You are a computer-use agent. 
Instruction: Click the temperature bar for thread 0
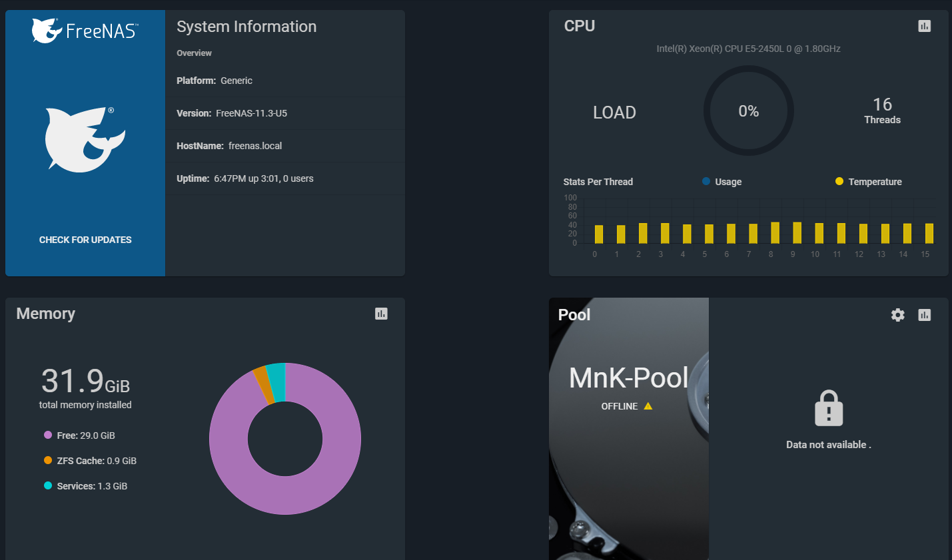(x=599, y=234)
